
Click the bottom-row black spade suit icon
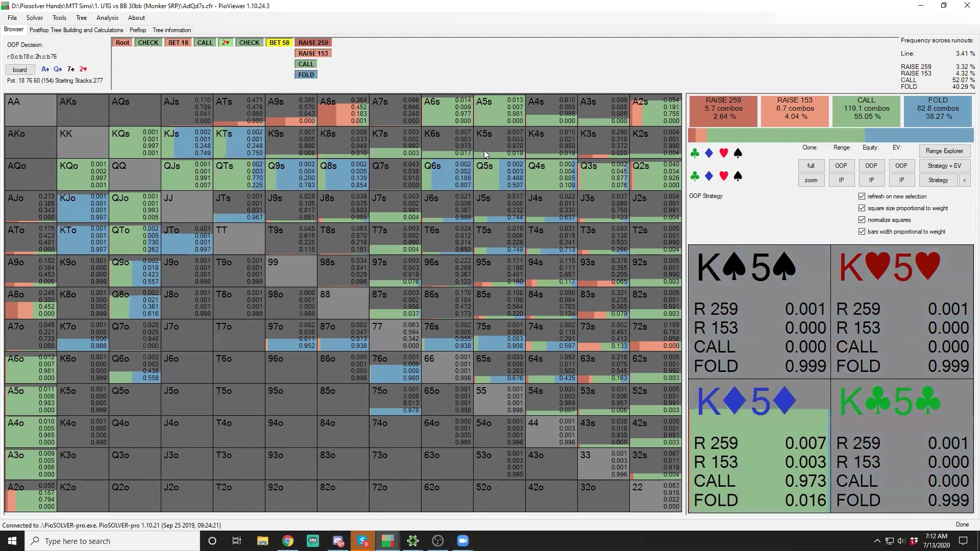(738, 176)
